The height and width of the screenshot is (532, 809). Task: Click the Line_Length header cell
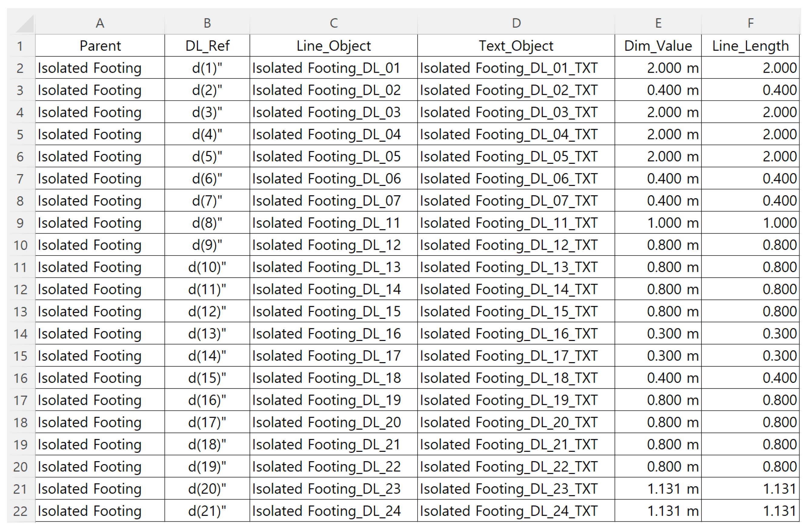pos(751,46)
